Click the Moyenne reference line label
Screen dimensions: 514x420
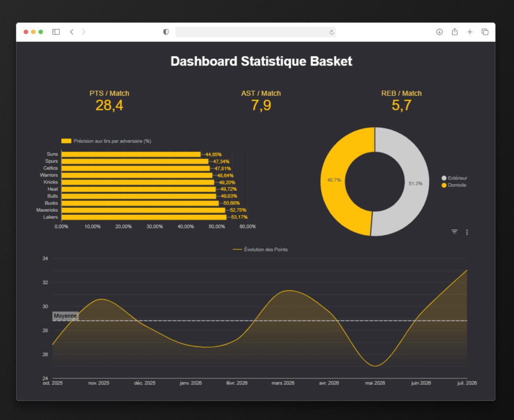(x=65, y=316)
